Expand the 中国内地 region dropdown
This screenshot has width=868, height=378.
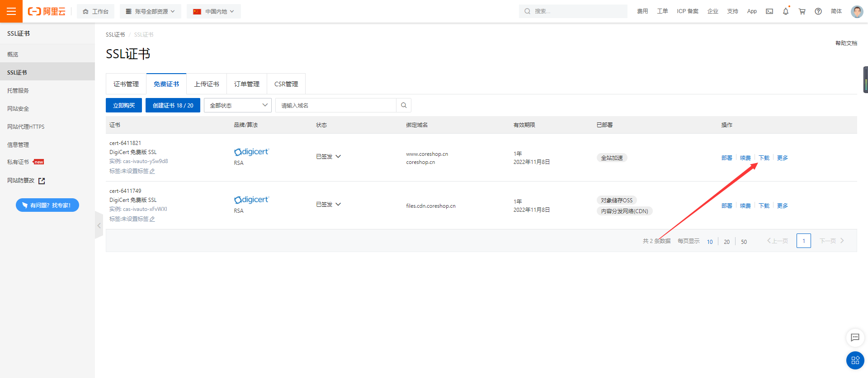pyautogui.click(x=214, y=11)
